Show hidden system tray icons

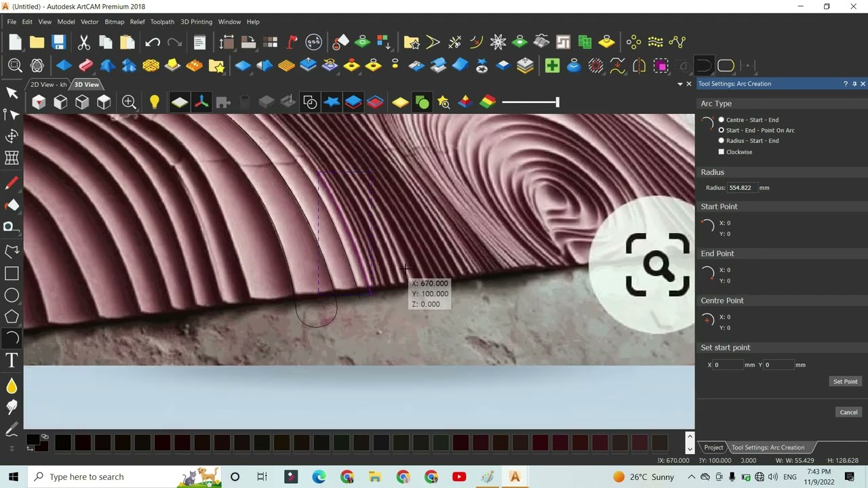pyautogui.click(x=693, y=477)
